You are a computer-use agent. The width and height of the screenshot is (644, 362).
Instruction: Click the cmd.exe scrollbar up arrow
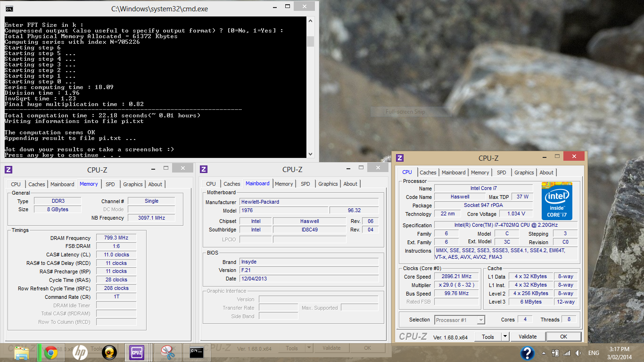click(x=310, y=22)
